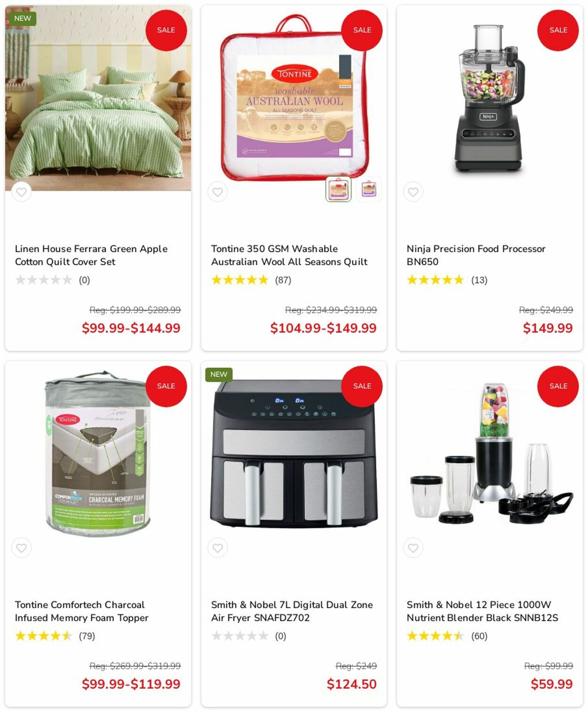View the 12 piece blender product image

coord(490,454)
